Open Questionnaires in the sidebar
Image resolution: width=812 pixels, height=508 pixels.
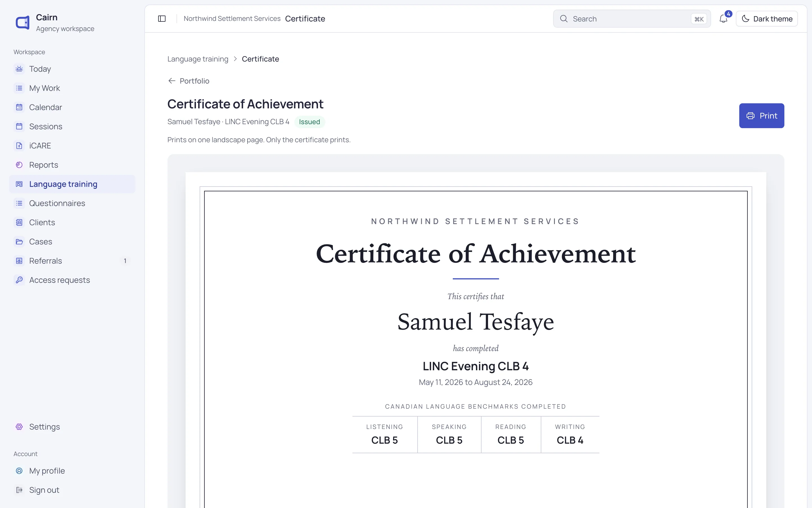tap(72, 203)
